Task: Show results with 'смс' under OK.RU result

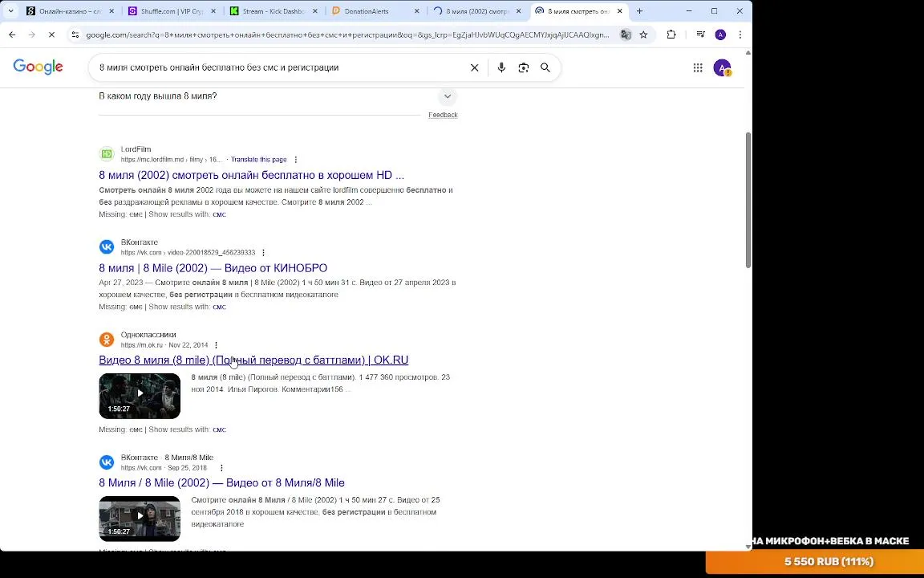Action: pos(219,429)
